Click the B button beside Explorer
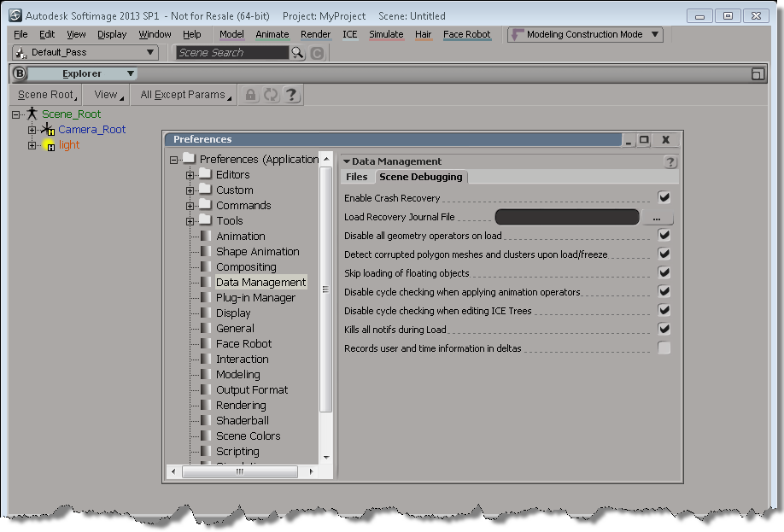784x532 pixels. (x=20, y=74)
